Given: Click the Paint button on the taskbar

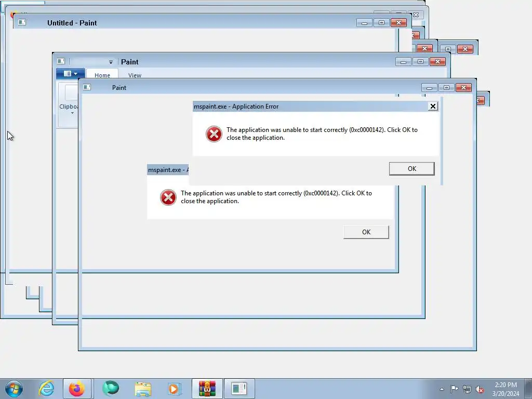Looking at the screenshot, I should [x=239, y=389].
